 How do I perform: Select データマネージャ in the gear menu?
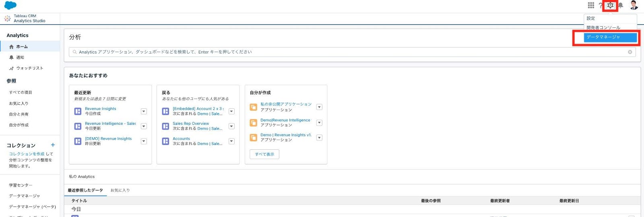610,37
